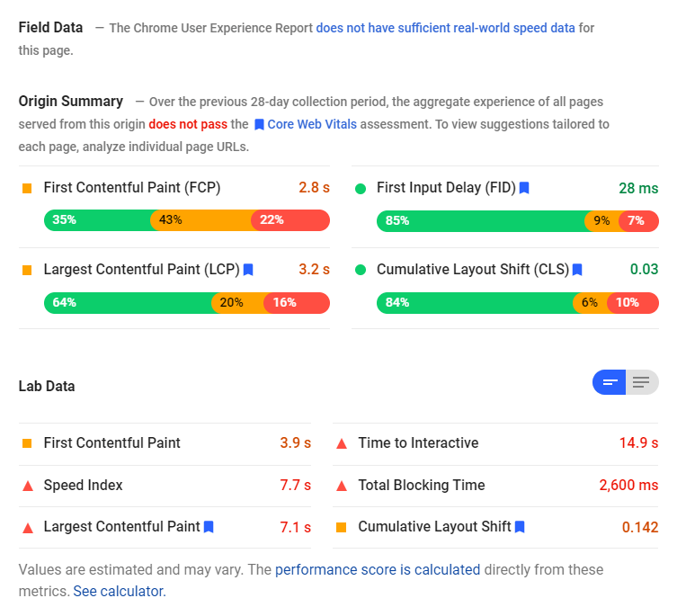Screen dimensions: 677x616
Task: Switch Lab Data to compact view toggle
Action: pos(610,382)
